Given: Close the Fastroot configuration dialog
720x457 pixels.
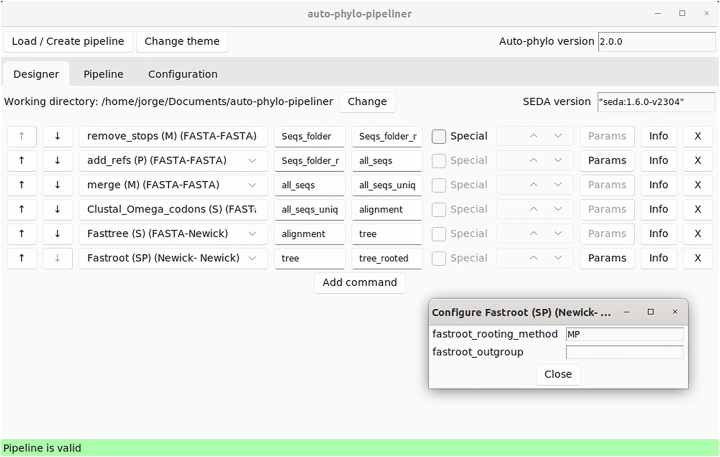Looking at the screenshot, I should [557, 374].
